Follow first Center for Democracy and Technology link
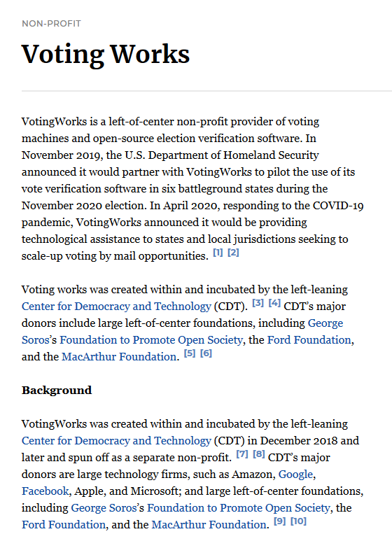The image size is (392, 548). [x=116, y=306]
